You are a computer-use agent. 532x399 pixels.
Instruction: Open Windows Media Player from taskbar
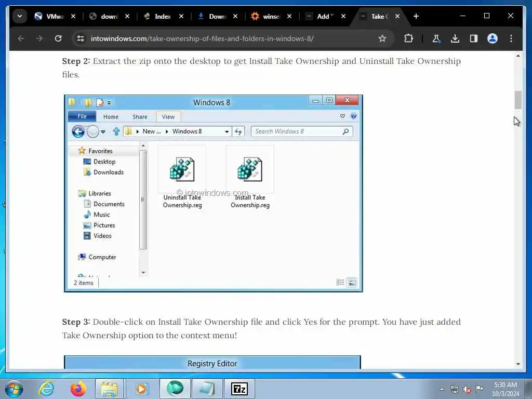[141, 389]
